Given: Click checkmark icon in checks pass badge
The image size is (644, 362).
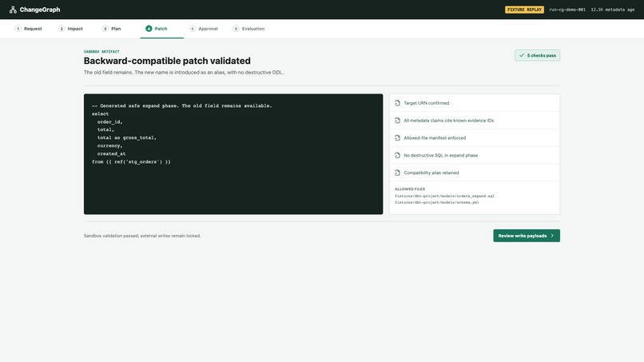Looking at the screenshot, I should [x=522, y=55].
